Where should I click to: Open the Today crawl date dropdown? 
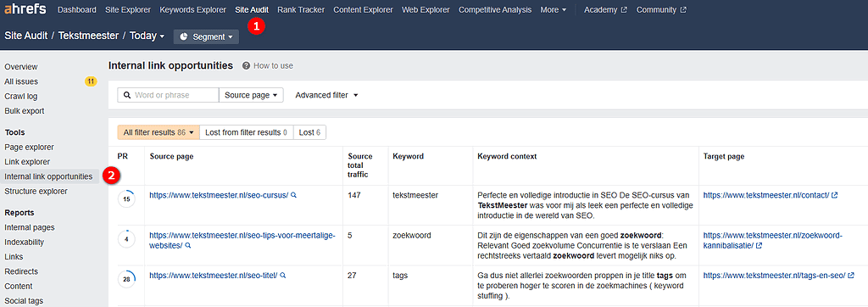(x=147, y=36)
